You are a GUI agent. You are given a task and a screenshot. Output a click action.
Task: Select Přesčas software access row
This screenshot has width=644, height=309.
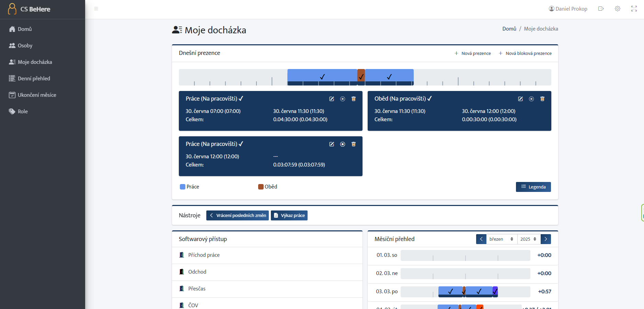pyautogui.click(x=267, y=289)
